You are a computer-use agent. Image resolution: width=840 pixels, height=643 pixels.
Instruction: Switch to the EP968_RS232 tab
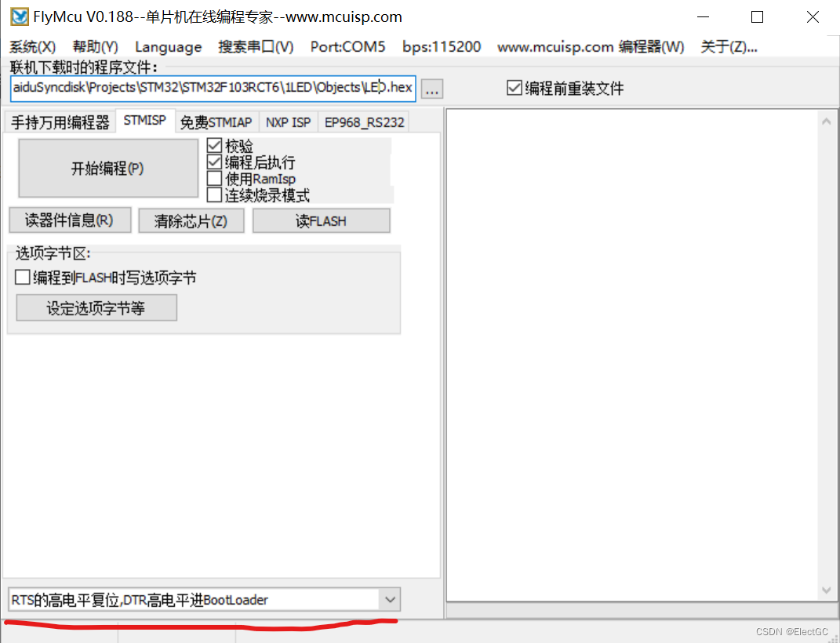[x=364, y=122]
